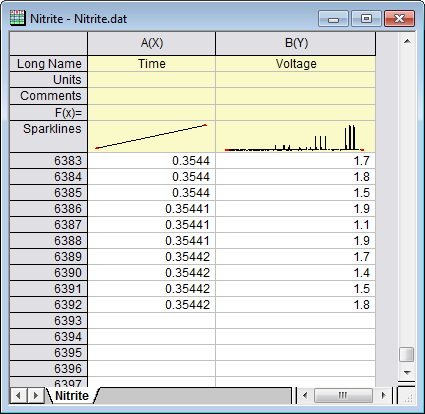Select column B(Y) header
The image size is (425, 414).
tap(296, 43)
